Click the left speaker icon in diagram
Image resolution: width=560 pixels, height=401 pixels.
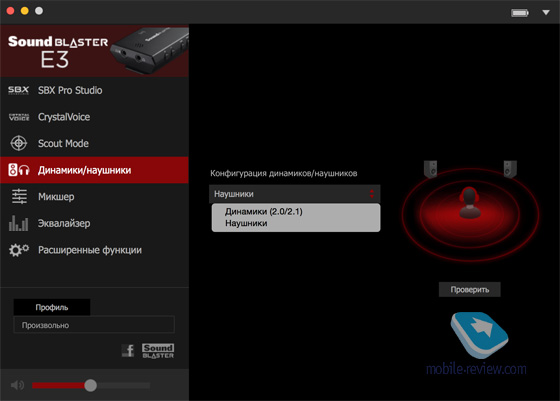[x=430, y=169]
